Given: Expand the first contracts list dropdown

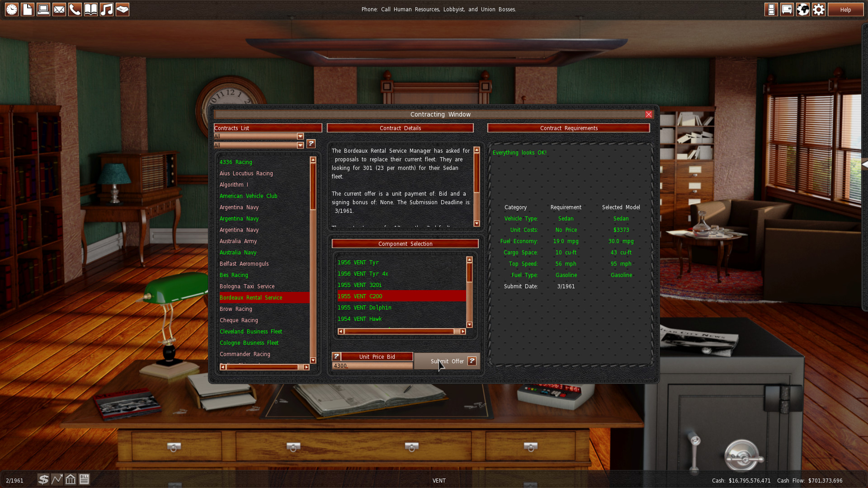Looking at the screenshot, I should click(301, 136).
